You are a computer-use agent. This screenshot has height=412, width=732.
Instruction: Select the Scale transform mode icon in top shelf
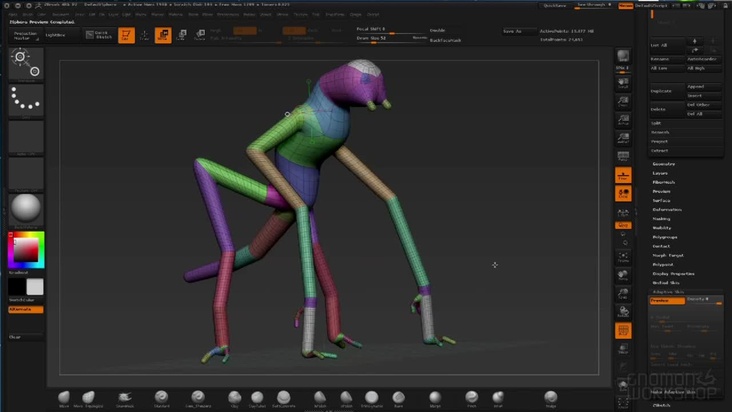point(182,35)
